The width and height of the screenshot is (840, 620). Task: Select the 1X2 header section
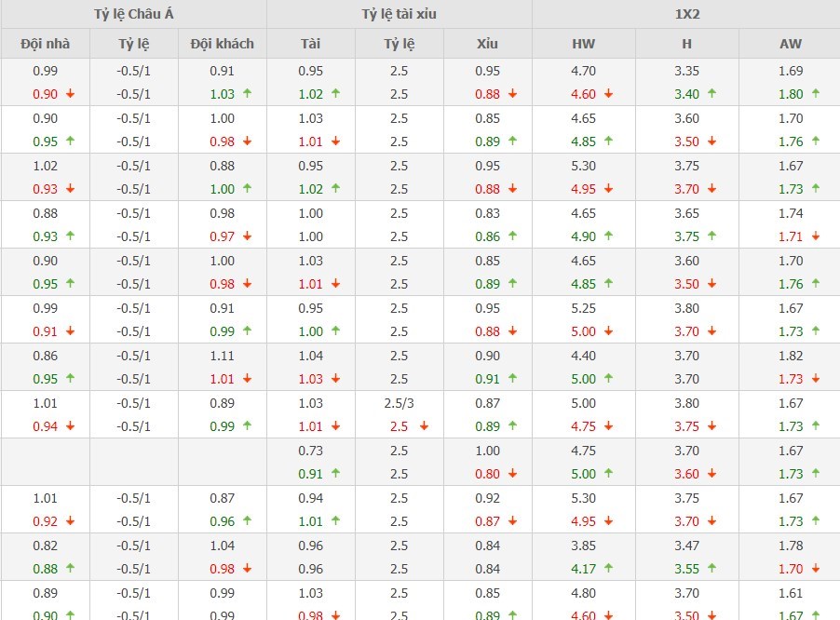tap(685, 14)
